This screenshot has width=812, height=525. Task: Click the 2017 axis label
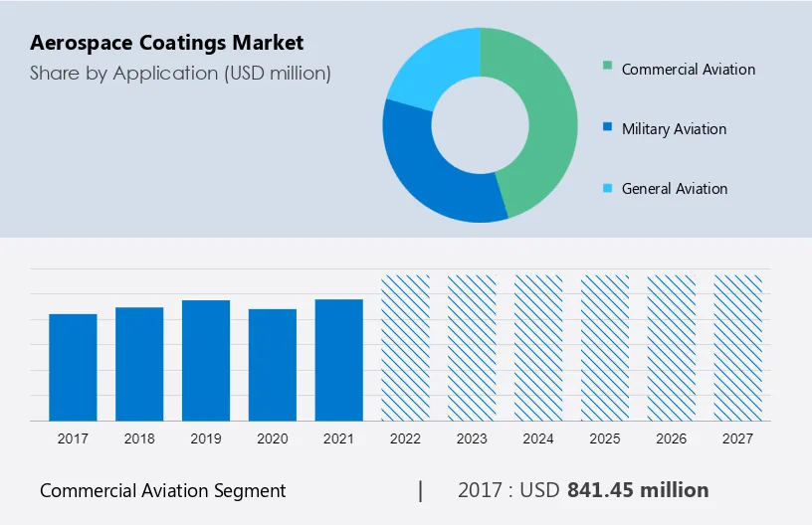(x=73, y=438)
